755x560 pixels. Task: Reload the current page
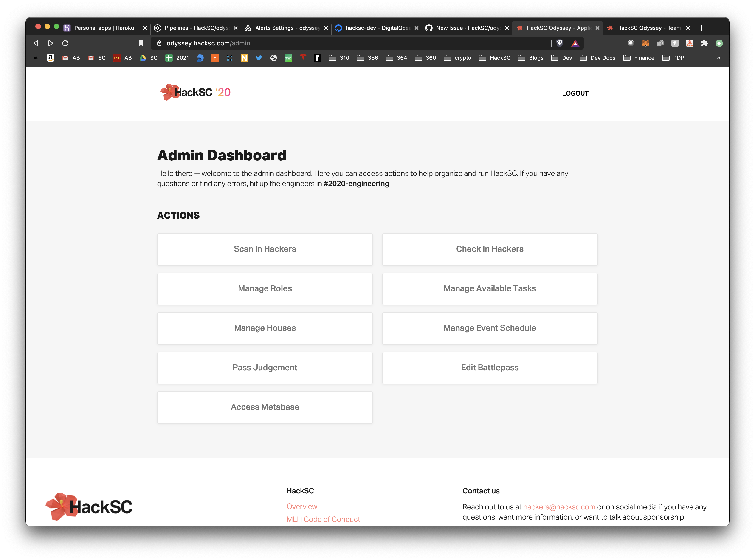pyautogui.click(x=65, y=43)
